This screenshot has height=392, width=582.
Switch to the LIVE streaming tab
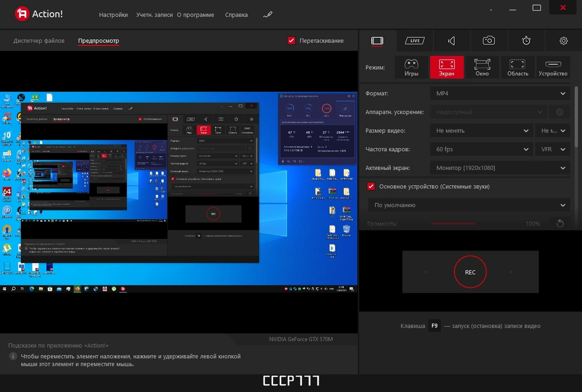click(x=415, y=41)
